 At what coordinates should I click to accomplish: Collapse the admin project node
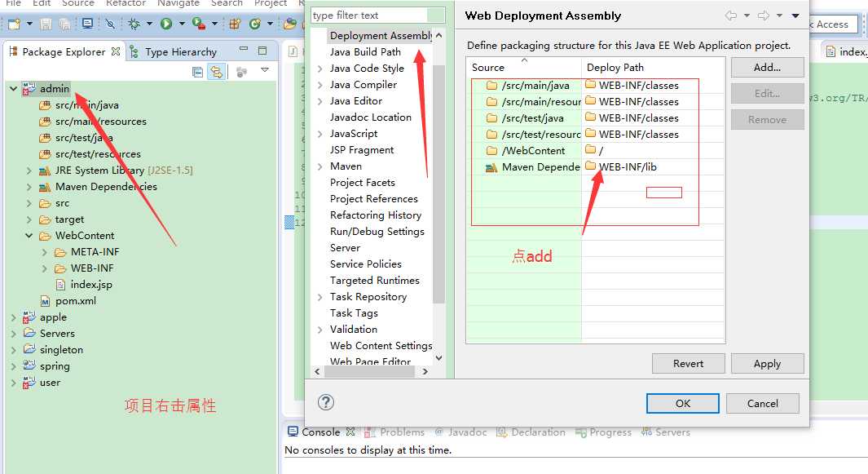point(13,89)
